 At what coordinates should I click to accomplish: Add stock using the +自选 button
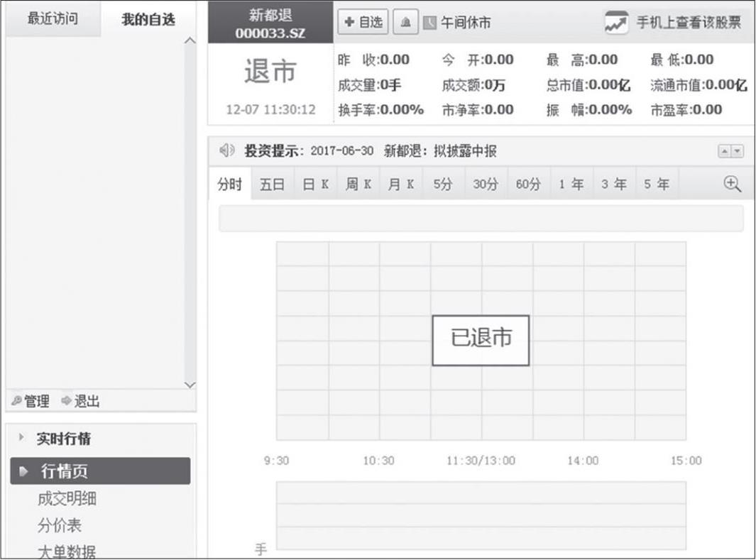point(363,23)
